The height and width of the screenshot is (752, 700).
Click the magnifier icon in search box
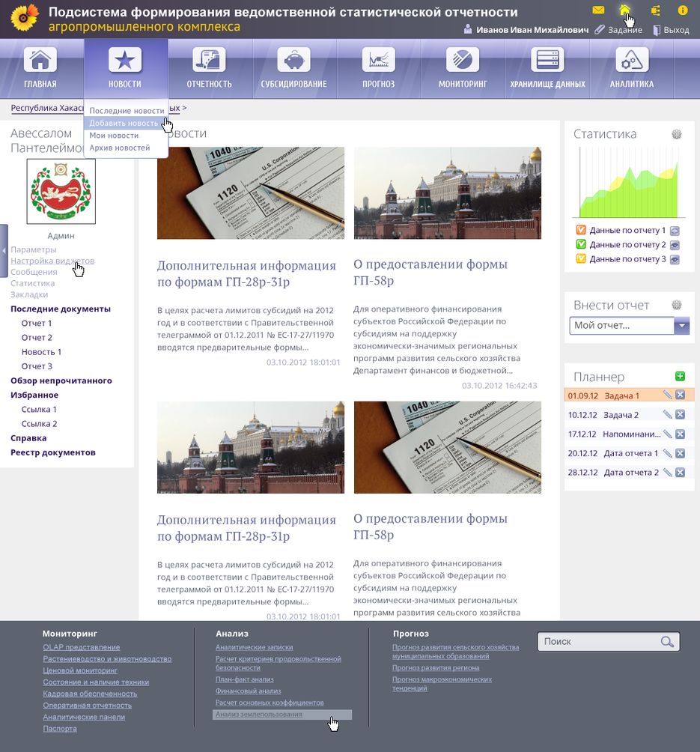point(667,642)
